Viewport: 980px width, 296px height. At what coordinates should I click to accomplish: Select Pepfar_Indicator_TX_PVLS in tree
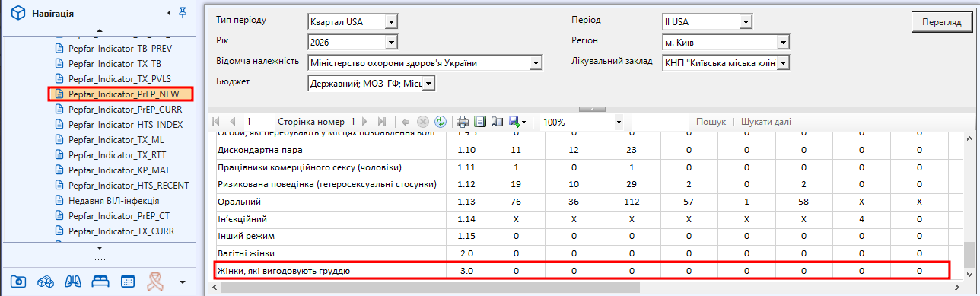119,78
